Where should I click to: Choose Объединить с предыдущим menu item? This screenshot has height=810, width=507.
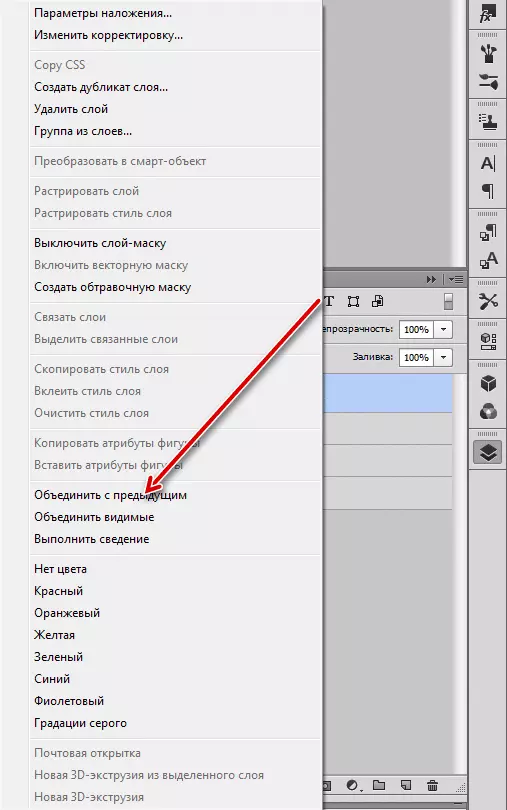tap(111, 495)
